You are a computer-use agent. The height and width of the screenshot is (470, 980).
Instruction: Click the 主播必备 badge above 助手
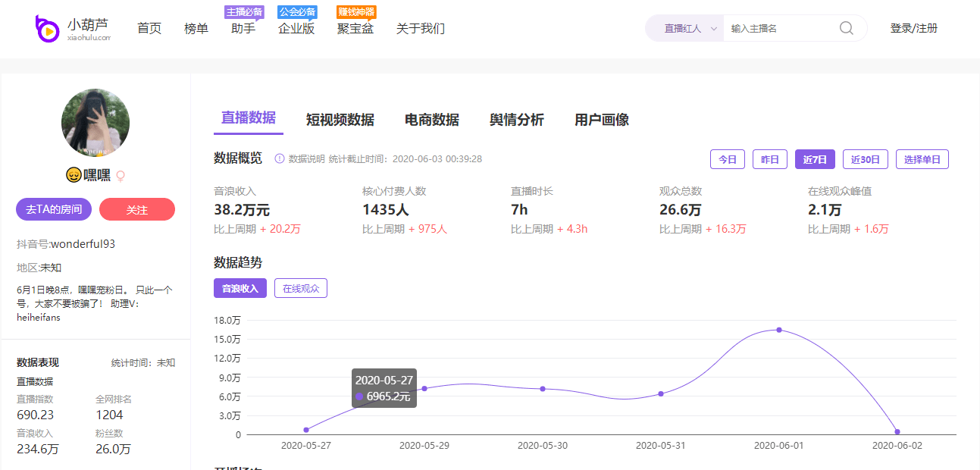click(244, 12)
